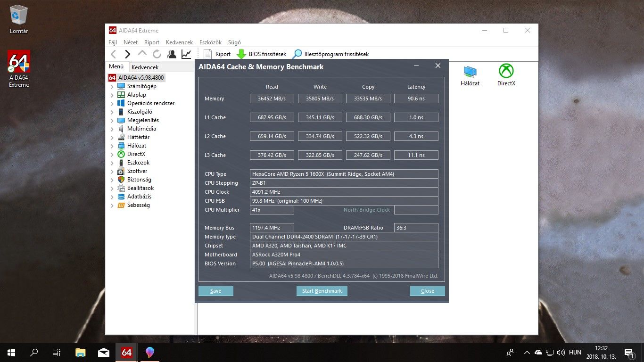Open the Lomtár recycle bin desktop icon
The image size is (644, 362).
pyautogui.click(x=19, y=19)
